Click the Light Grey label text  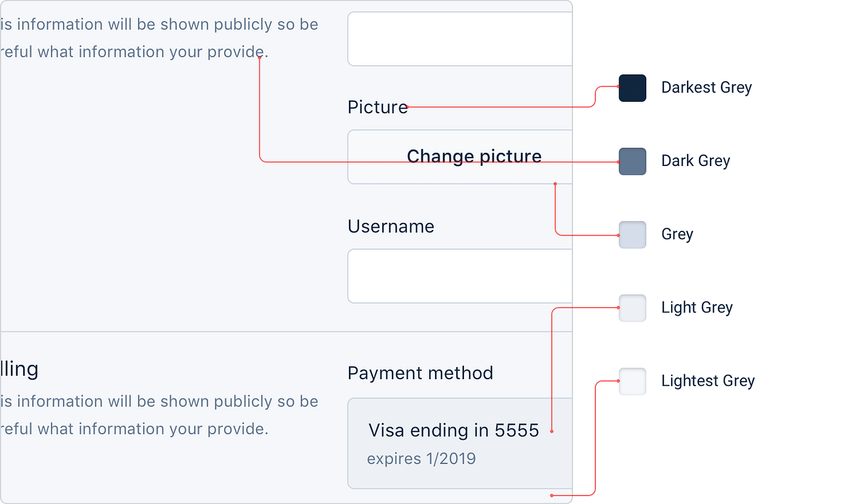[x=697, y=307]
